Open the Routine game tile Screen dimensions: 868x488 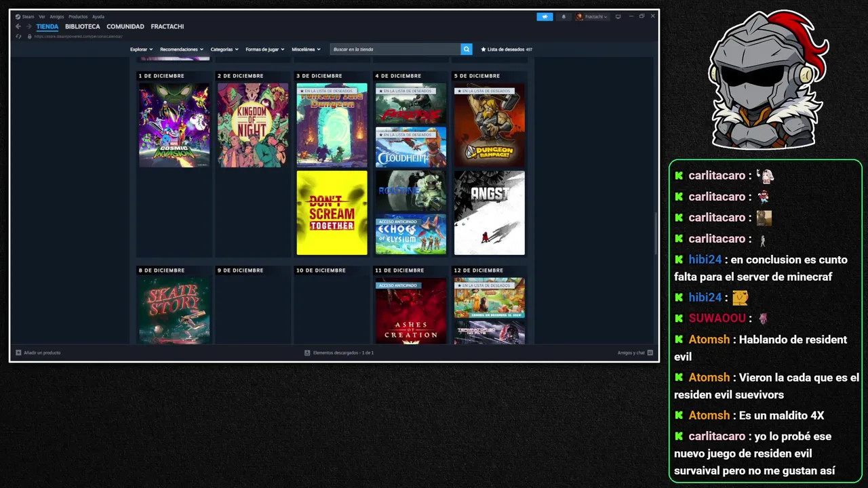411,190
